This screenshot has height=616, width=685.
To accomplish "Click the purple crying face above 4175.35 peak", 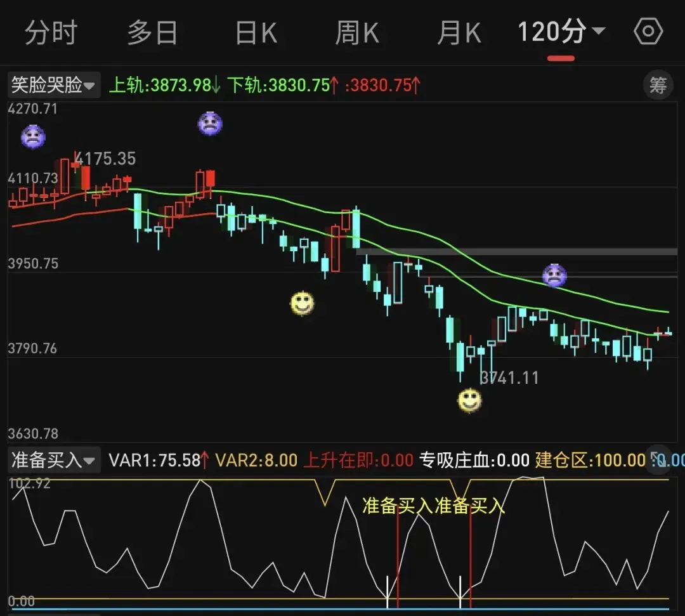I will [x=210, y=124].
